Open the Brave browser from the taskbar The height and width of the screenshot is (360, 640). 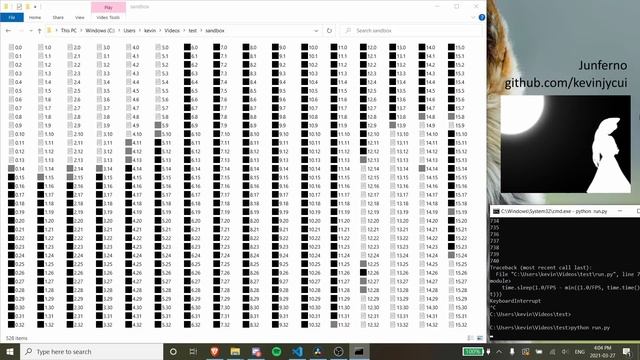215,351
